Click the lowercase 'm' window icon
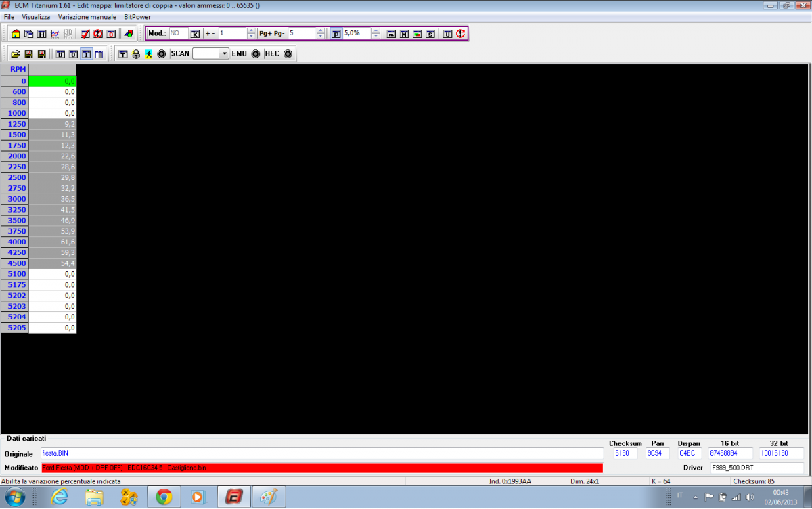This screenshot has width=812, height=509. 391,34
